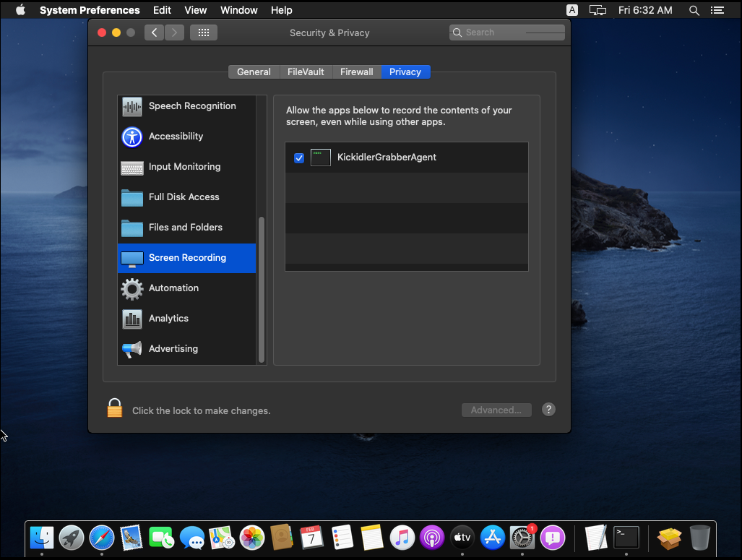This screenshot has height=560, width=742.
Task: Open Photos from the Dock
Action: point(251,538)
